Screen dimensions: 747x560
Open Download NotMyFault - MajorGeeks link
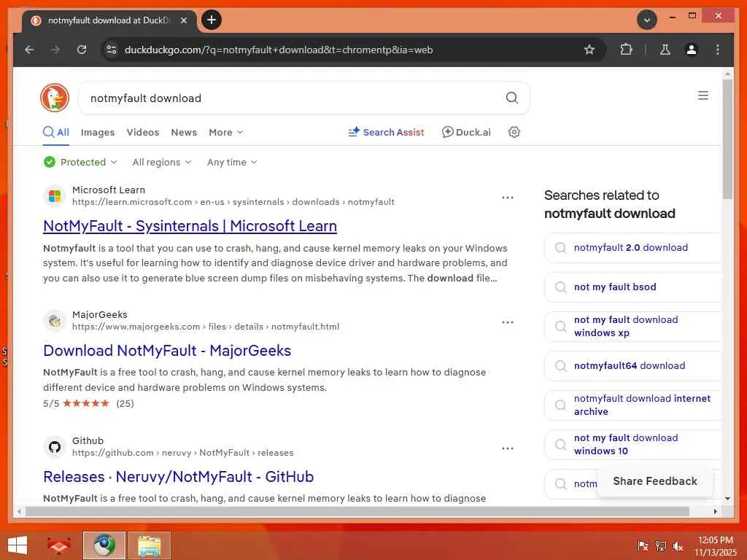click(x=167, y=351)
